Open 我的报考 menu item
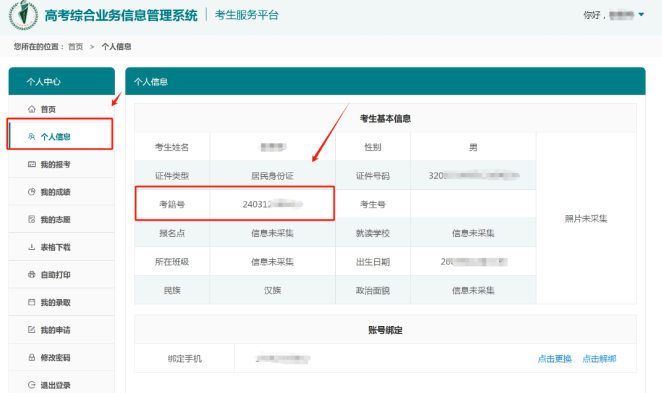 tap(61, 164)
